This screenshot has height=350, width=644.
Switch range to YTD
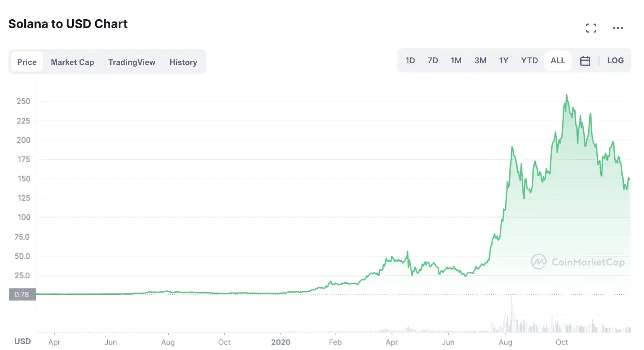point(529,61)
